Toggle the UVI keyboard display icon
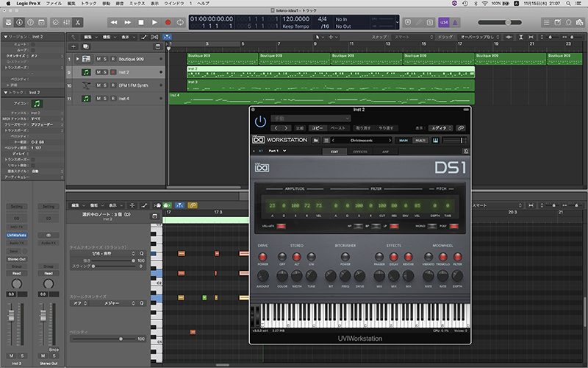This screenshot has height=368, width=588. (x=435, y=141)
